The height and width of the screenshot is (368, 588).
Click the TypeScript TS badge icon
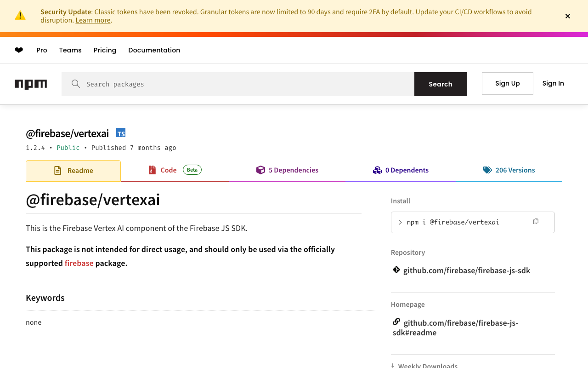click(121, 133)
